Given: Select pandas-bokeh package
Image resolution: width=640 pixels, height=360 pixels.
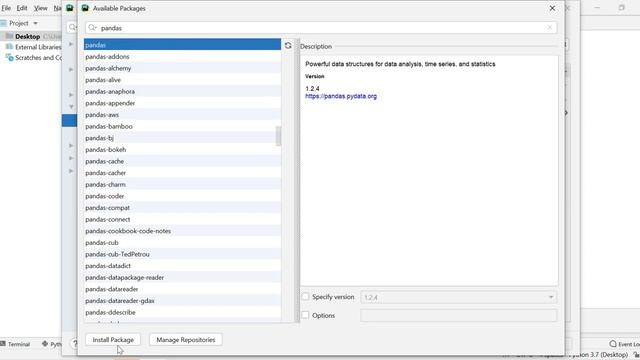Looking at the screenshot, I should [182, 149].
